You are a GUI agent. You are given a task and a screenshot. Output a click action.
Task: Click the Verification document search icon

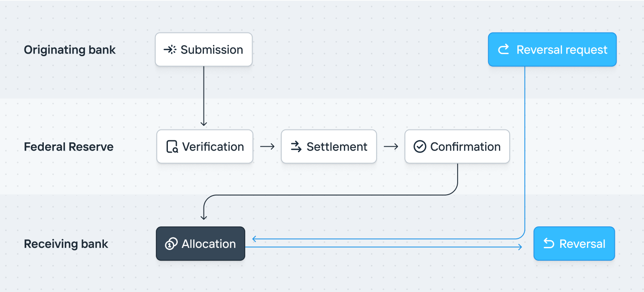[172, 147]
